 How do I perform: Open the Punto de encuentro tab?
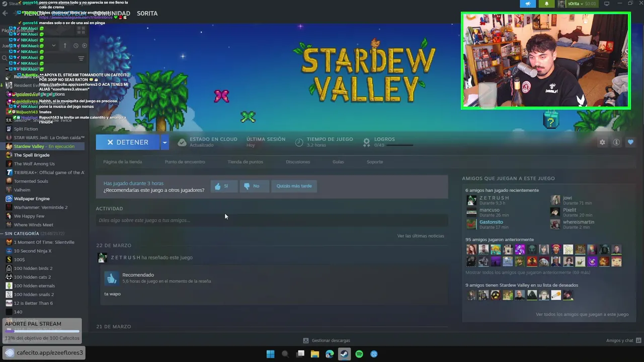185,162
